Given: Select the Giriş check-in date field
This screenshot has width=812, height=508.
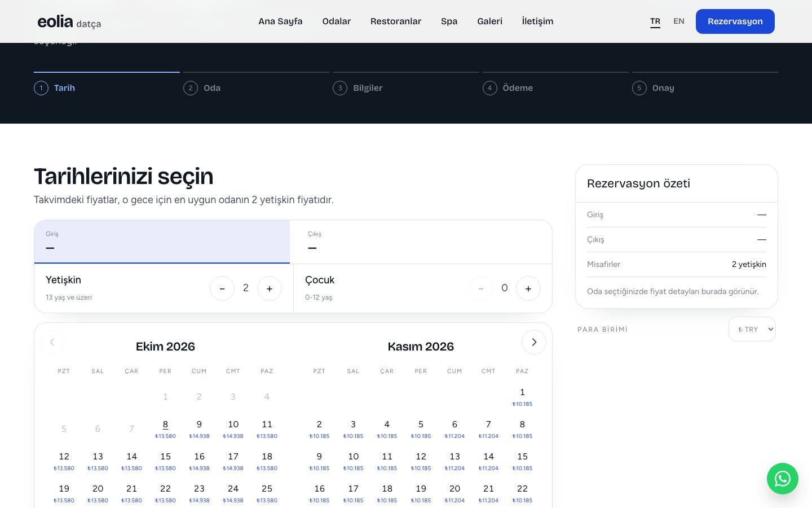Looking at the screenshot, I should [x=162, y=242].
